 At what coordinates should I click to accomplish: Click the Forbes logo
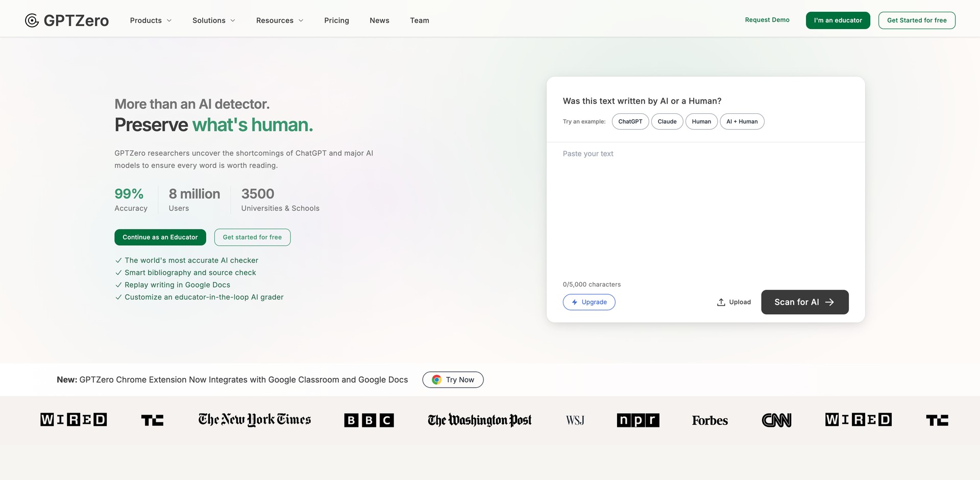[710, 420]
